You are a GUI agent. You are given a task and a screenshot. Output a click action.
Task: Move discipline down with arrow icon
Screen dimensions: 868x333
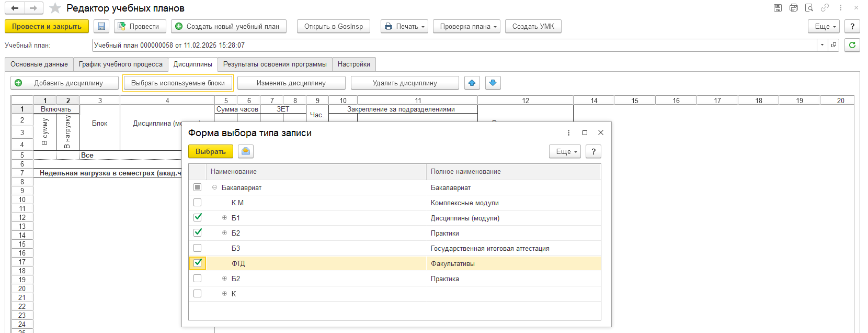[x=493, y=83]
